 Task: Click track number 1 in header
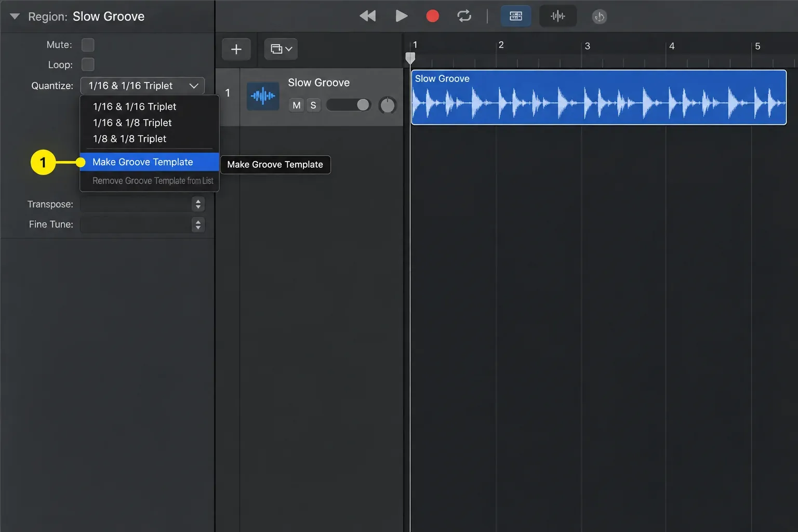pyautogui.click(x=228, y=92)
